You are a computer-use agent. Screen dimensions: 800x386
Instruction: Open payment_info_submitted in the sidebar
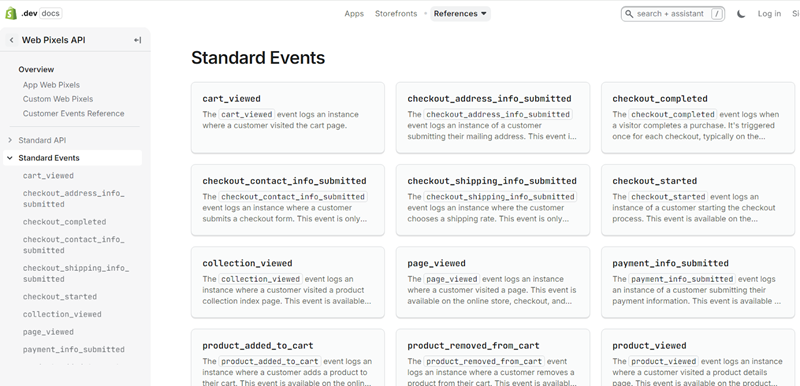tap(73, 349)
